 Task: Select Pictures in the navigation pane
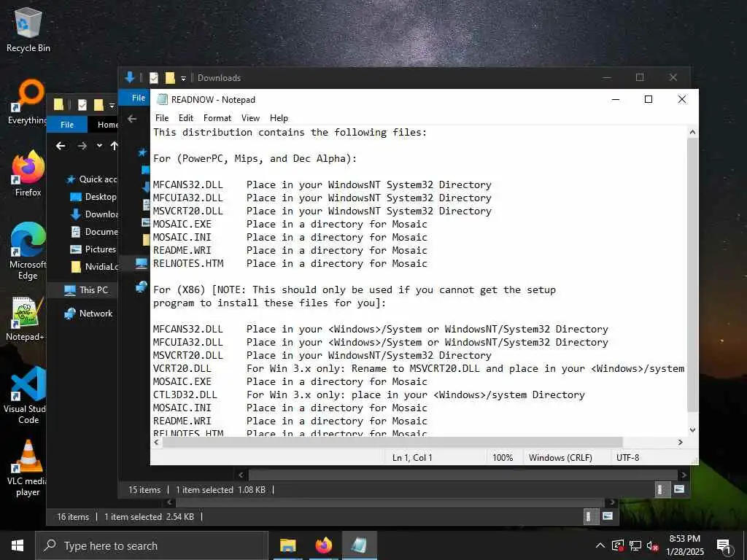tap(93, 249)
